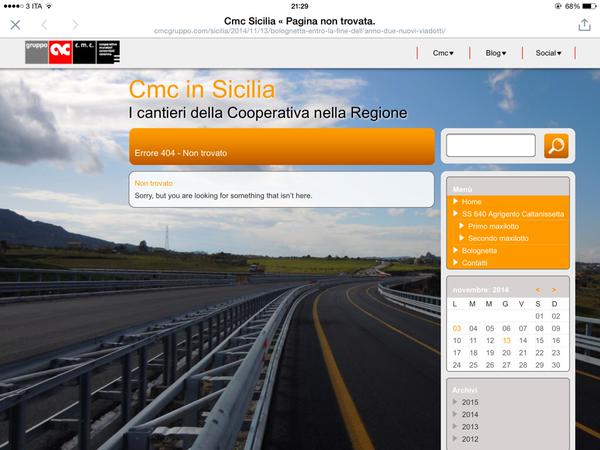Image resolution: width=600 pixels, height=450 pixels.
Task: Open the Cmc dropdown menu
Action: pyautogui.click(x=442, y=53)
